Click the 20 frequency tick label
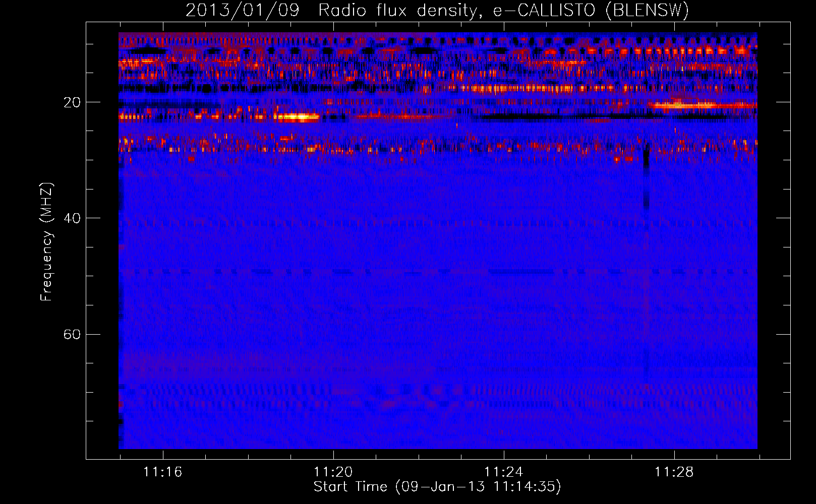 [72, 102]
